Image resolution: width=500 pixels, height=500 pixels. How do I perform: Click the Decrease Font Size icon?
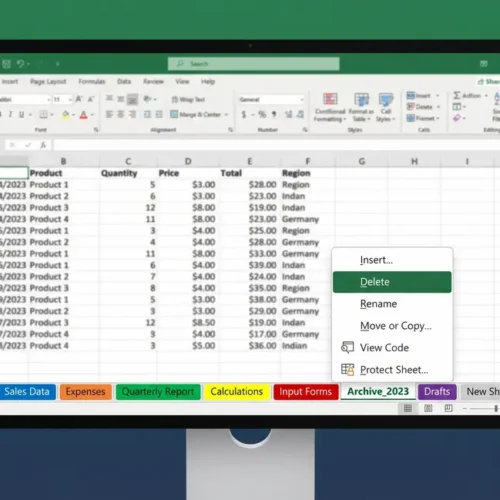[91, 99]
